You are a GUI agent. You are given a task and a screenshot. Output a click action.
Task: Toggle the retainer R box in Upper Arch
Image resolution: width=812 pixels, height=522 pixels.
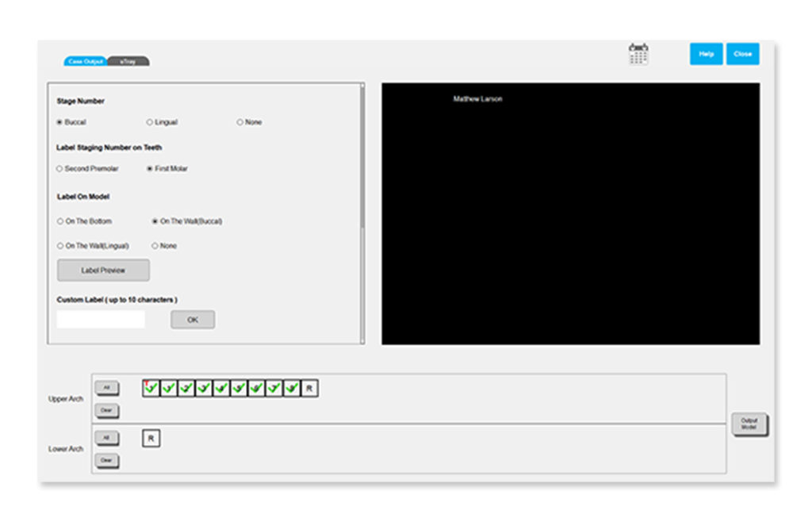coord(309,388)
